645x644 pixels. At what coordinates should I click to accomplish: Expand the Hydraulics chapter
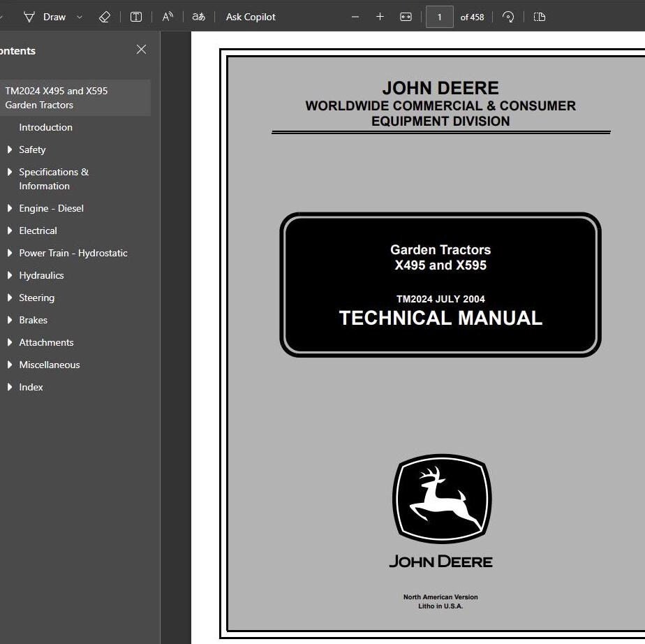point(9,275)
